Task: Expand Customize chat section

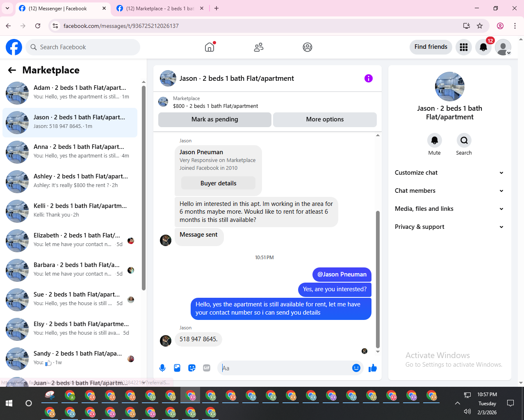Action: pyautogui.click(x=449, y=173)
